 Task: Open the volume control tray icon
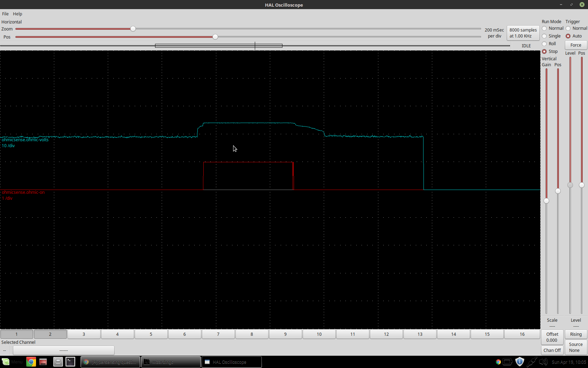(x=543, y=362)
